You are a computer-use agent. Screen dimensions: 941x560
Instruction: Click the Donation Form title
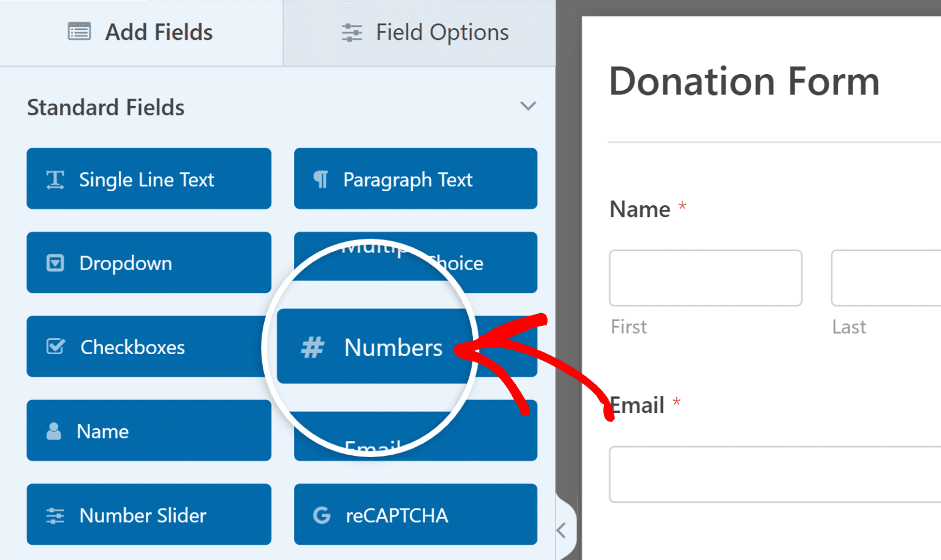[743, 82]
